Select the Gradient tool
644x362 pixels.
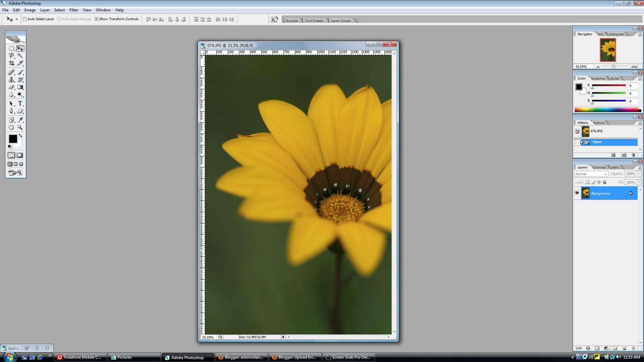point(20,87)
